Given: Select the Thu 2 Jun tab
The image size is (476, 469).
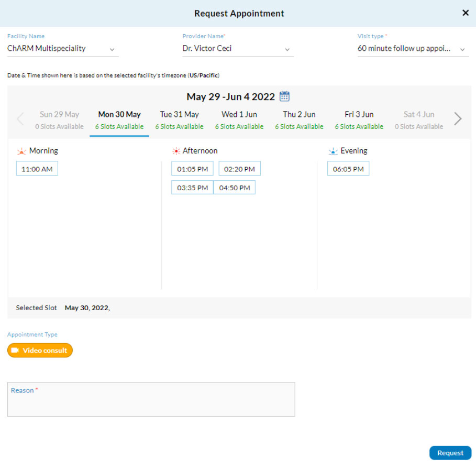Looking at the screenshot, I should tap(299, 120).
